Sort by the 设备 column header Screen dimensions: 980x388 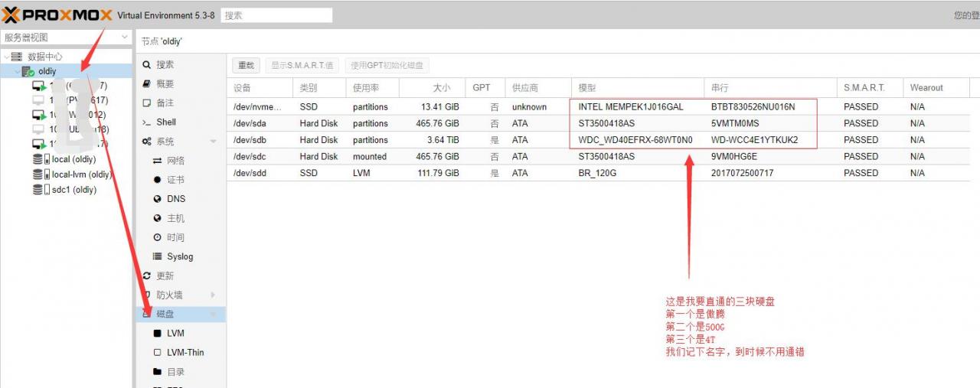click(260, 88)
